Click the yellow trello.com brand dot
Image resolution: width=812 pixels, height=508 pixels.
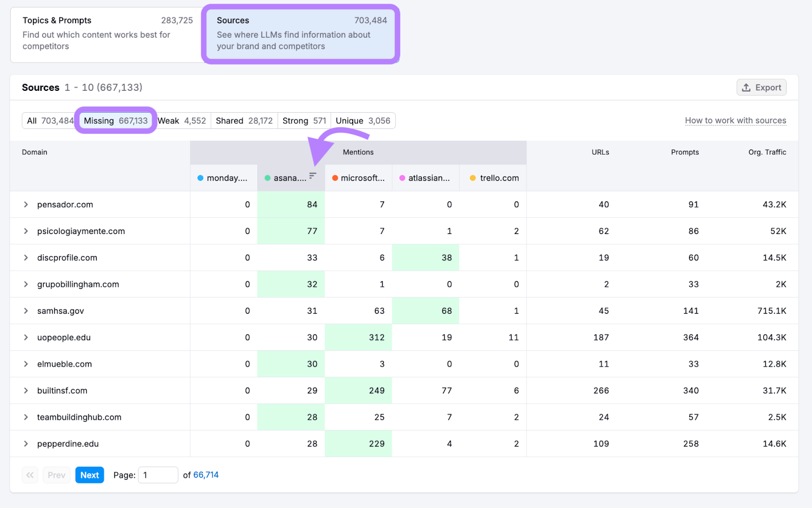[x=472, y=178]
